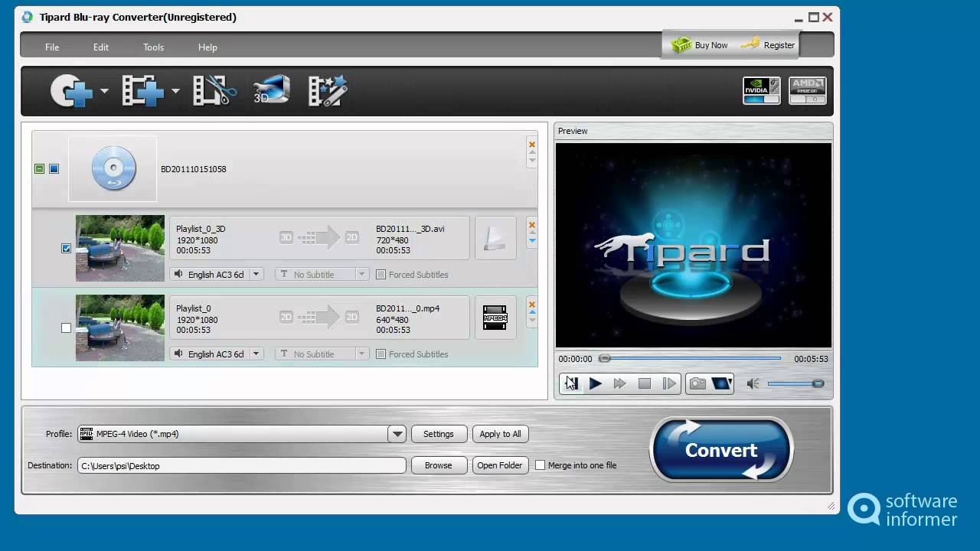Viewport: 980px width, 551px height.
Task: Stop the preview playback
Action: (x=645, y=383)
